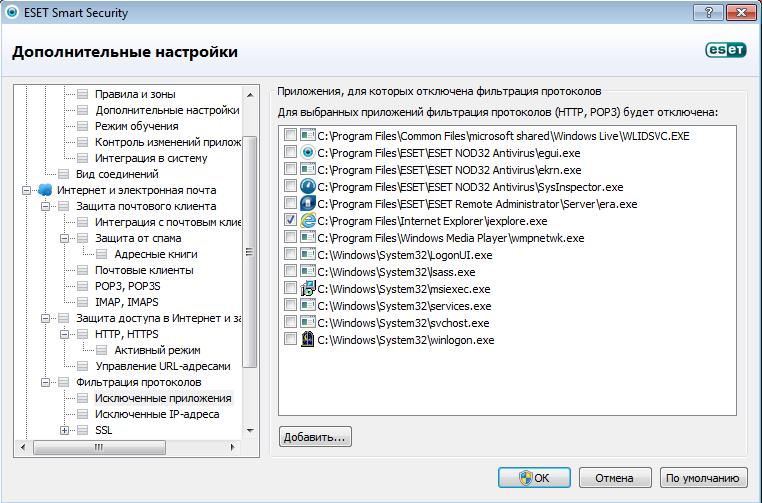Click the lsass.exe file icon
762x503 pixels.
[308, 272]
